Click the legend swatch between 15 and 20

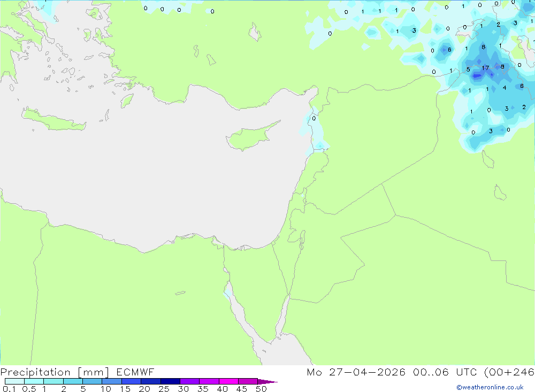131,381
